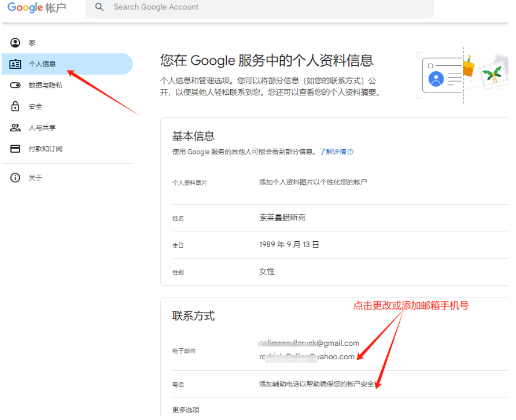This screenshot has width=516, height=420.
Task: Open 数据与隐私 in the sidebar
Action: [x=68, y=85]
